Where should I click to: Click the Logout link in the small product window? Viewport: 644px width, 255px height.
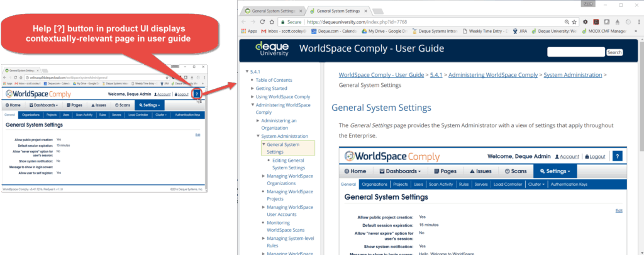182,94
